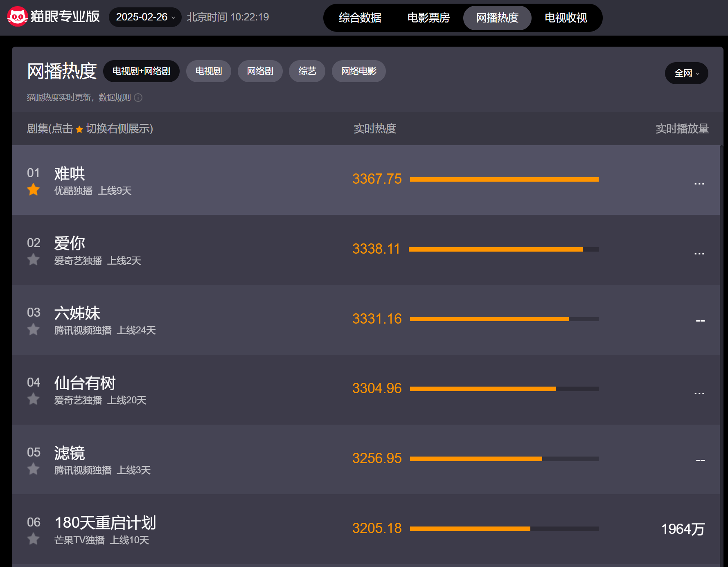Click the heat value 3256.95
Image resolution: width=728 pixels, height=567 pixels.
377,458
